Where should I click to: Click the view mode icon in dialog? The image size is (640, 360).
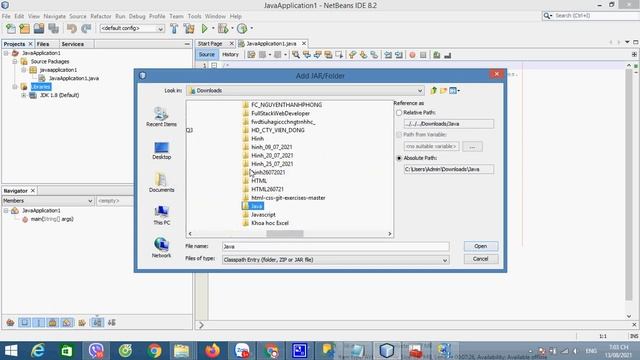[x=454, y=91]
